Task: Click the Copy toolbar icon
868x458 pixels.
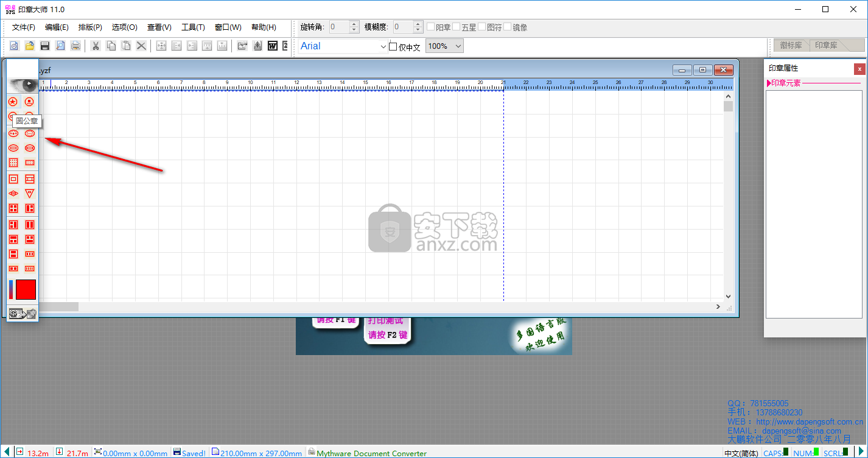Action: (111, 46)
